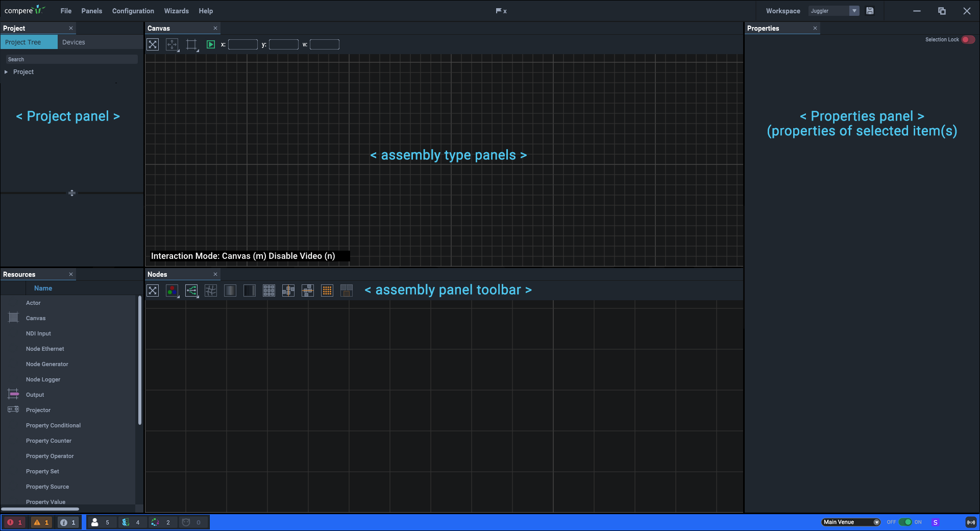Open the Workspace Juggler dropdown
This screenshot has width=980, height=531.
[x=834, y=11]
